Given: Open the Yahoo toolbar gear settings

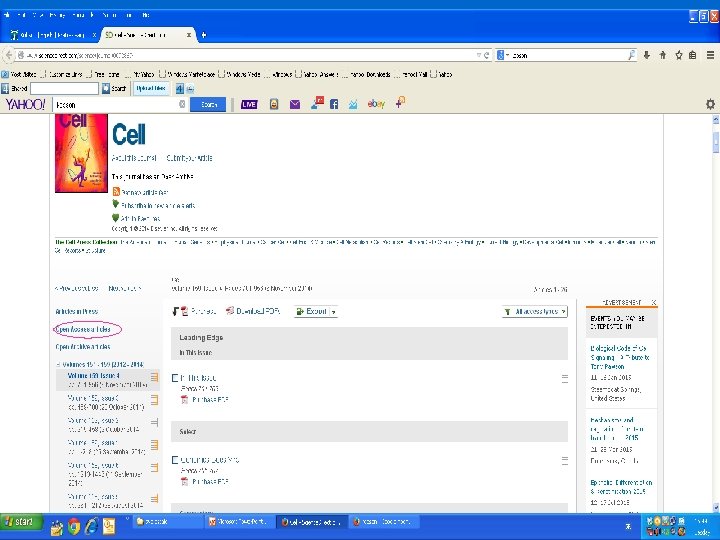Looking at the screenshot, I should tap(710, 104).
